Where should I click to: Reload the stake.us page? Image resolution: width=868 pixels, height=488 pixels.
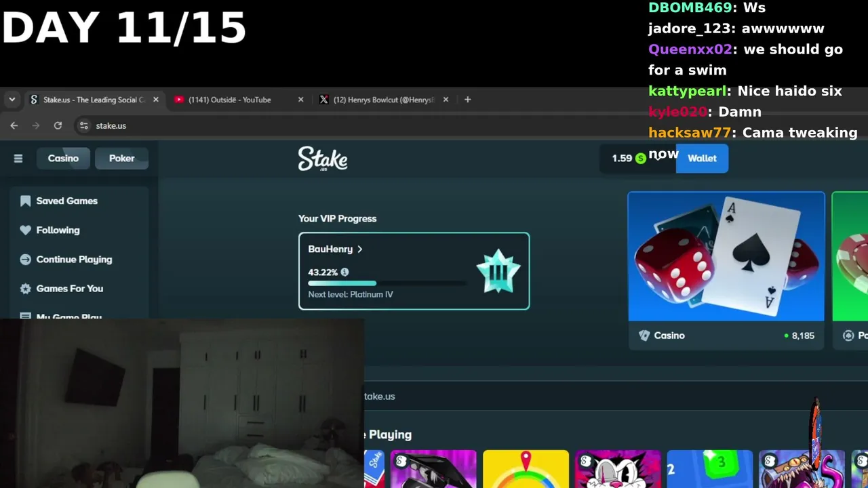(58, 125)
